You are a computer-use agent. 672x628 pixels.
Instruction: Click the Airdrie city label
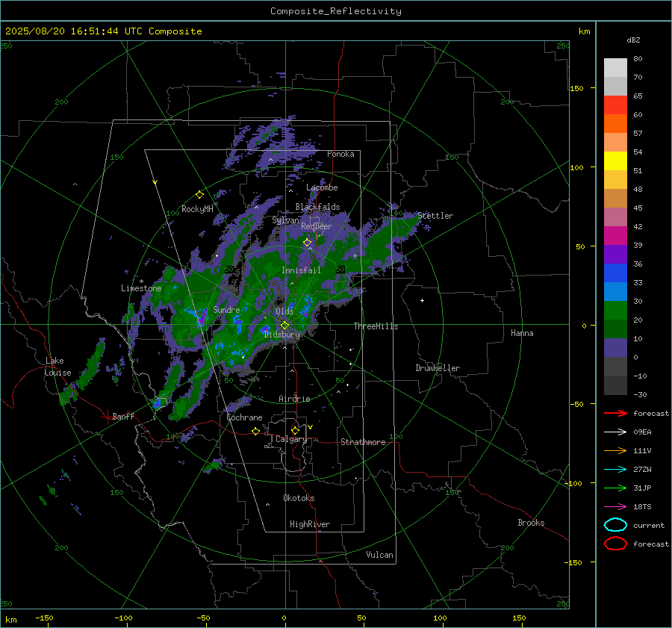(294, 399)
